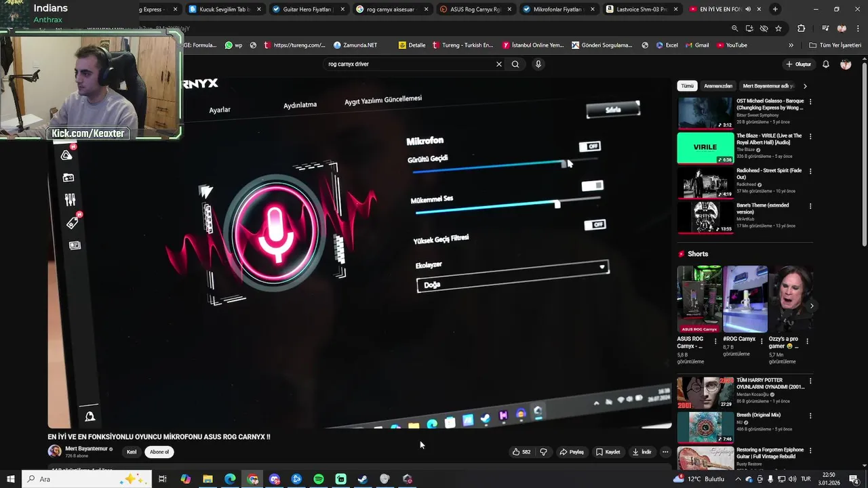868x488 pixels.
Task: Open the browser zoom magnifier icon
Action: coord(734,28)
